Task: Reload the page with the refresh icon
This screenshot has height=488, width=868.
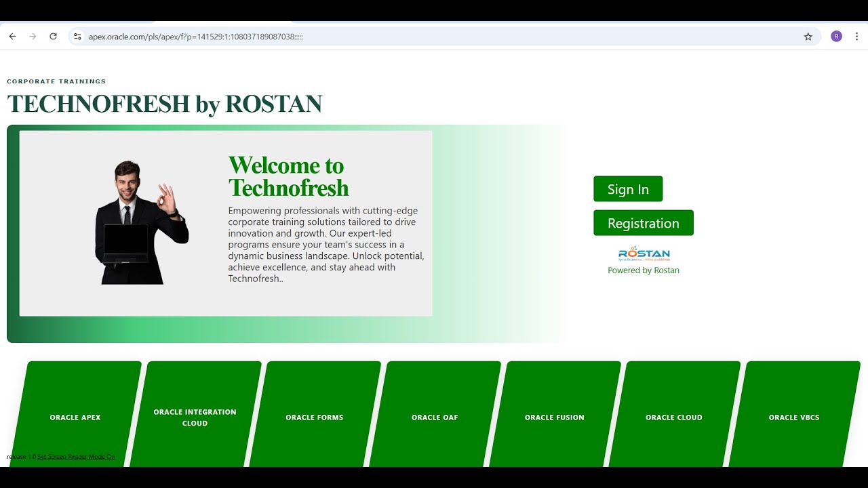Action: coord(53,37)
